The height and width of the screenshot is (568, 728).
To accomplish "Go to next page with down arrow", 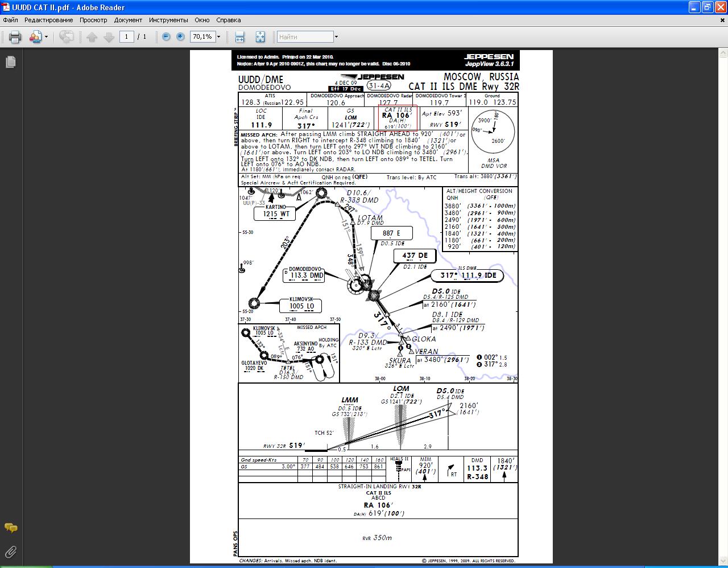I will (109, 37).
